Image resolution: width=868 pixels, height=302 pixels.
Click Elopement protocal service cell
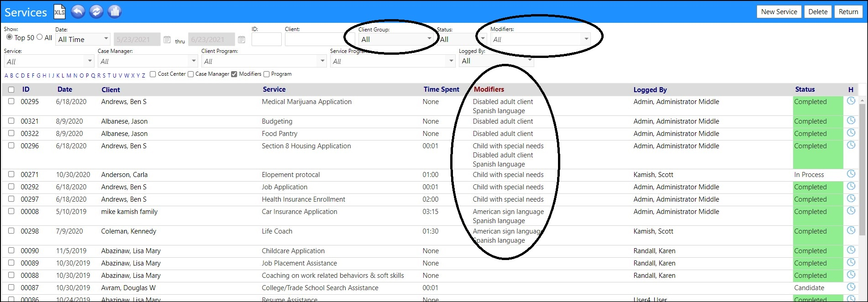(291, 175)
